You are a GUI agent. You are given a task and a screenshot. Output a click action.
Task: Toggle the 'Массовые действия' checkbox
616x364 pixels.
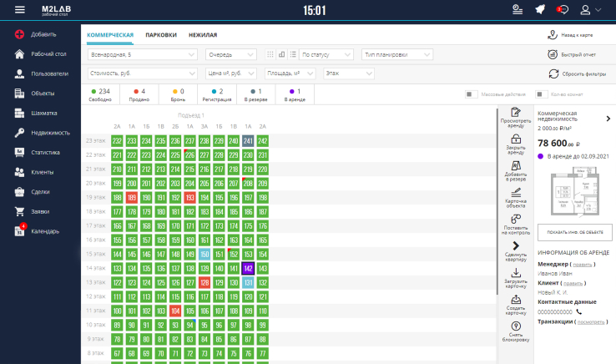[470, 94]
